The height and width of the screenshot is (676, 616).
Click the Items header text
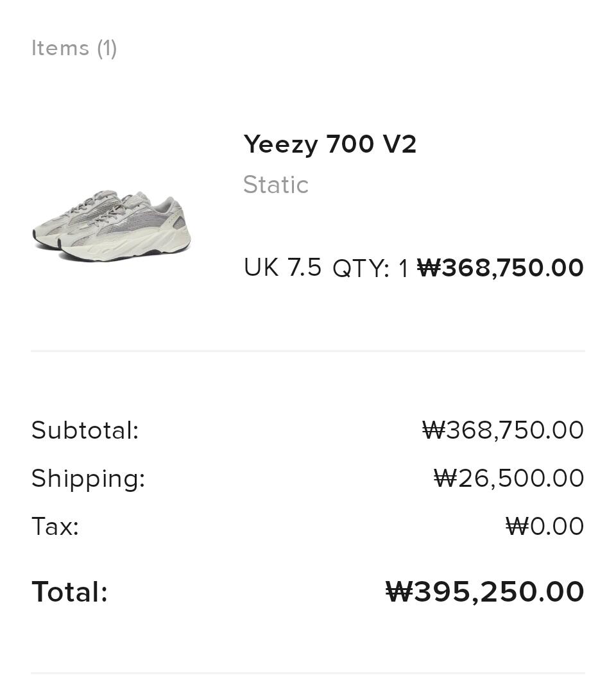pyautogui.click(x=60, y=49)
